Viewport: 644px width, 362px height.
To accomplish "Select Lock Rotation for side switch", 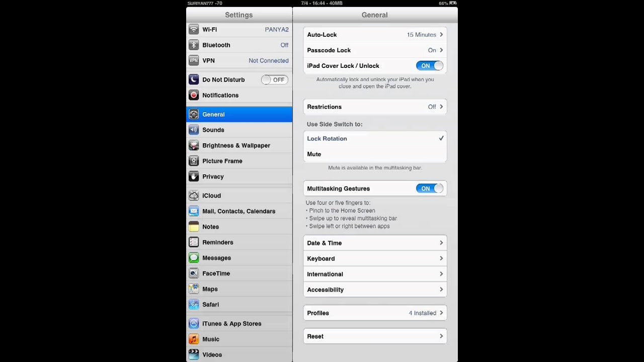I will 375,139.
